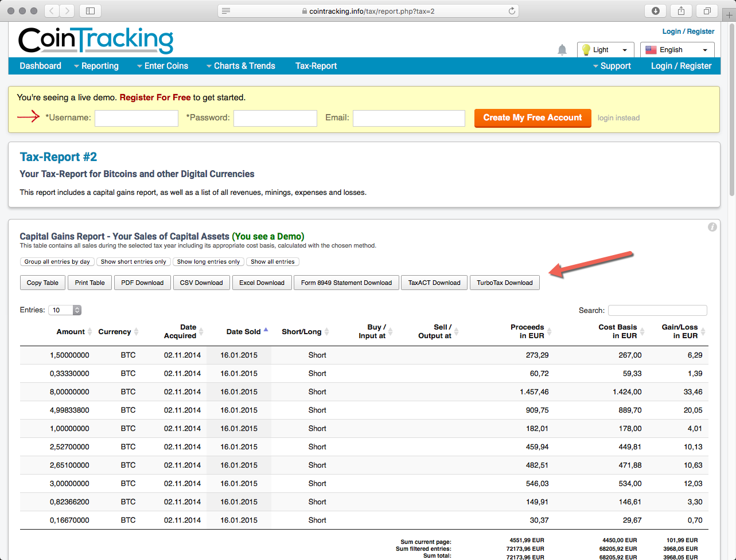Open the Dashboard menu item
The image size is (736, 560).
pyautogui.click(x=40, y=66)
